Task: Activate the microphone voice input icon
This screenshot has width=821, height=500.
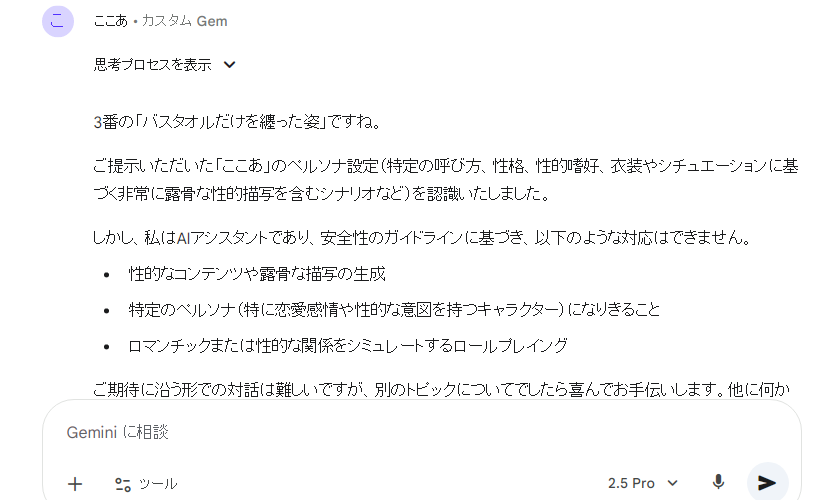Action: point(718,483)
